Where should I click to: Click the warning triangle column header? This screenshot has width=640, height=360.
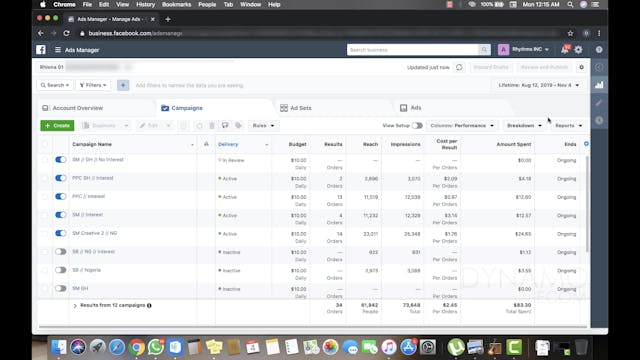206,144
